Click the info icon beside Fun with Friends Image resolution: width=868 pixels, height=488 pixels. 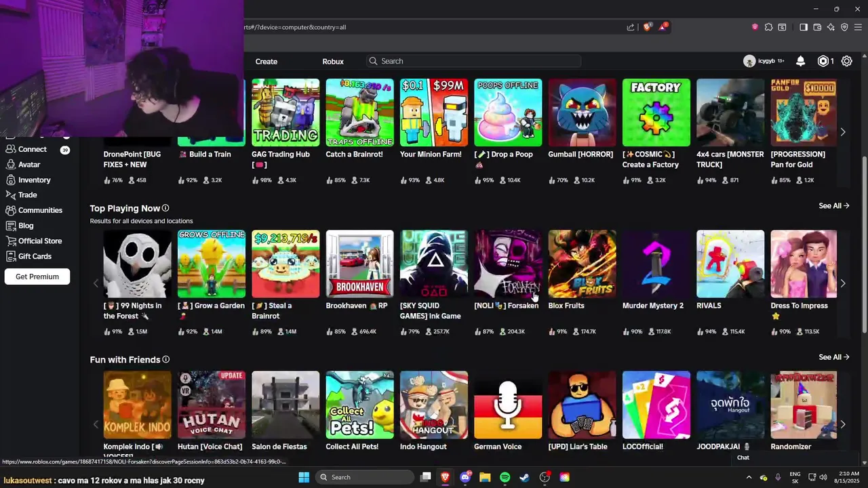[166, 359]
